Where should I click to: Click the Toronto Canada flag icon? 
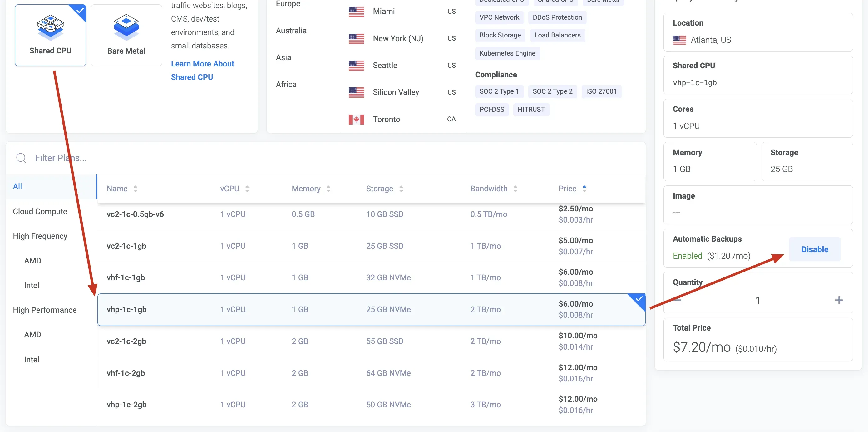(x=356, y=119)
